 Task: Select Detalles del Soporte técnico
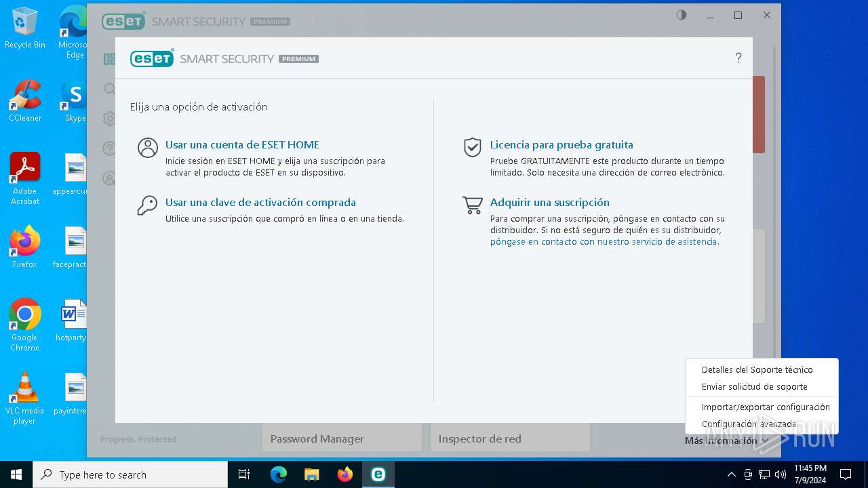pos(757,370)
